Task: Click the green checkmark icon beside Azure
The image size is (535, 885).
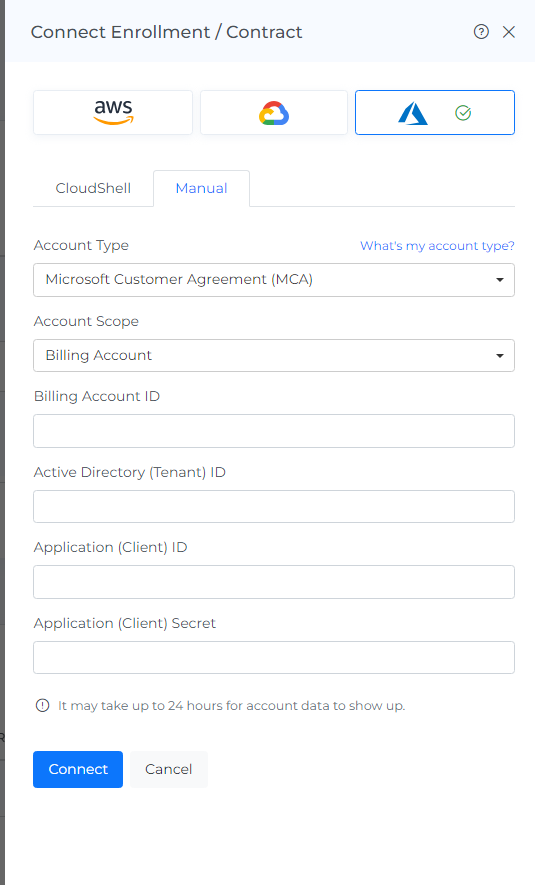Action: (x=463, y=113)
